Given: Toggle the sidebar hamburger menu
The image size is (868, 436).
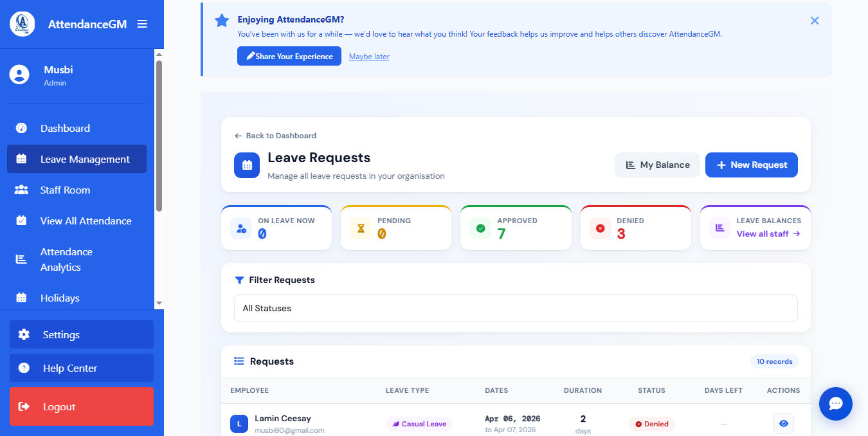Looking at the screenshot, I should pos(143,24).
